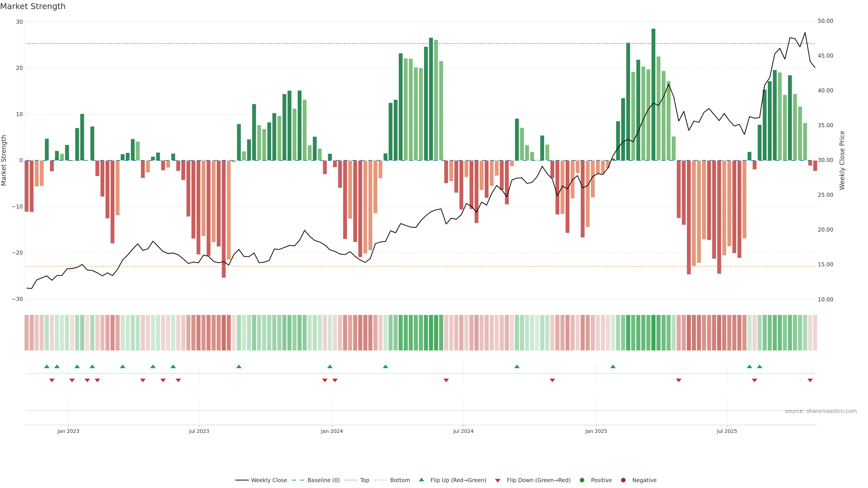Image resolution: width=868 pixels, height=488 pixels.
Task: Click the red Flip Down triangle legend icon
Action: (498, 480)
